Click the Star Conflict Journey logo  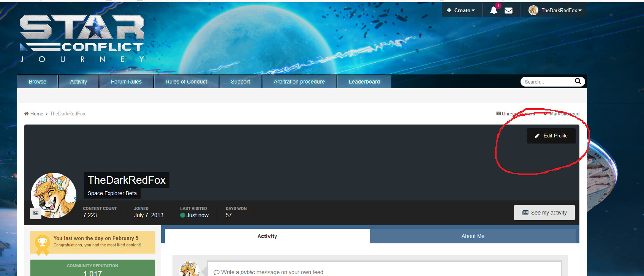tap(82, 38)
